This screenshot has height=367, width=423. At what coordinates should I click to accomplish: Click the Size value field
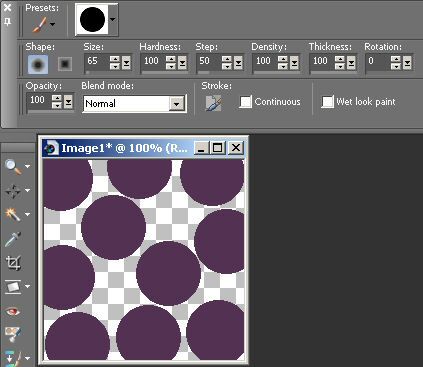[96, 61]
